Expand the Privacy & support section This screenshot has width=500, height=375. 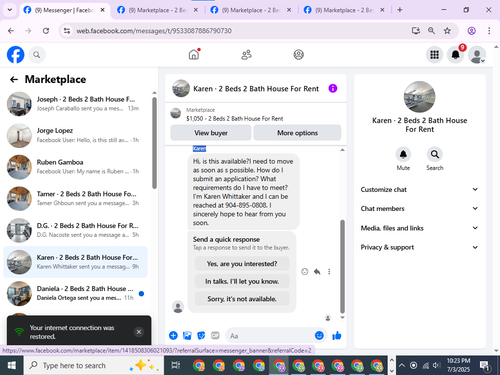tap(419, 247)
